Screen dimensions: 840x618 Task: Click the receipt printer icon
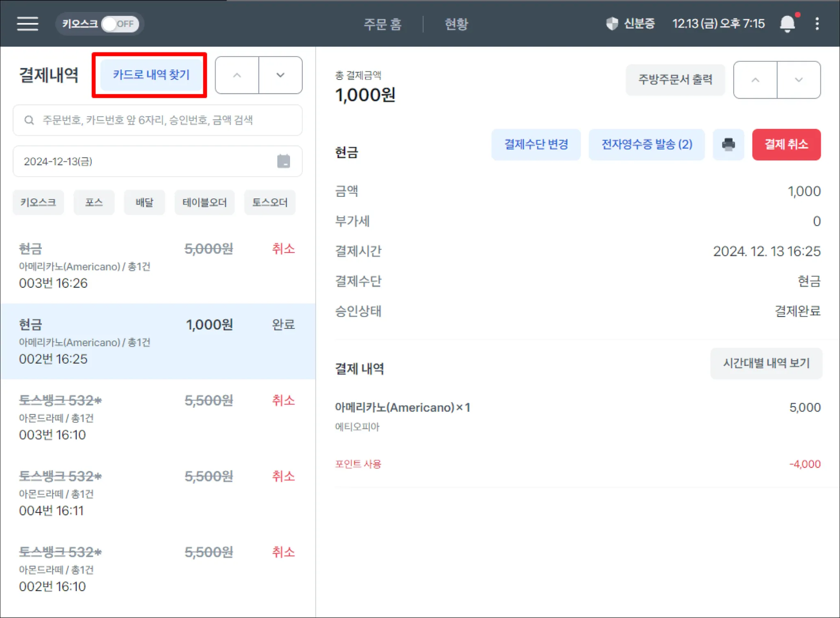(728, 144)
